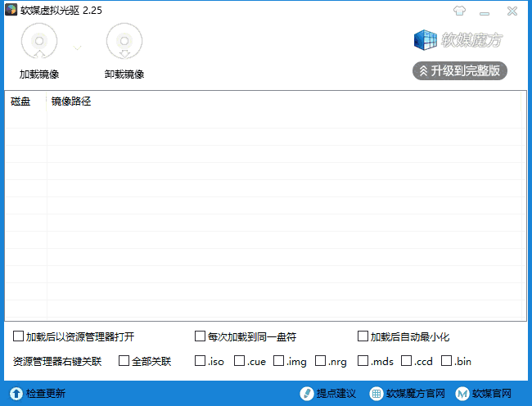This screenshot has width=532, height=406.
Task: Check the .img association box
Action: (278, 360)
